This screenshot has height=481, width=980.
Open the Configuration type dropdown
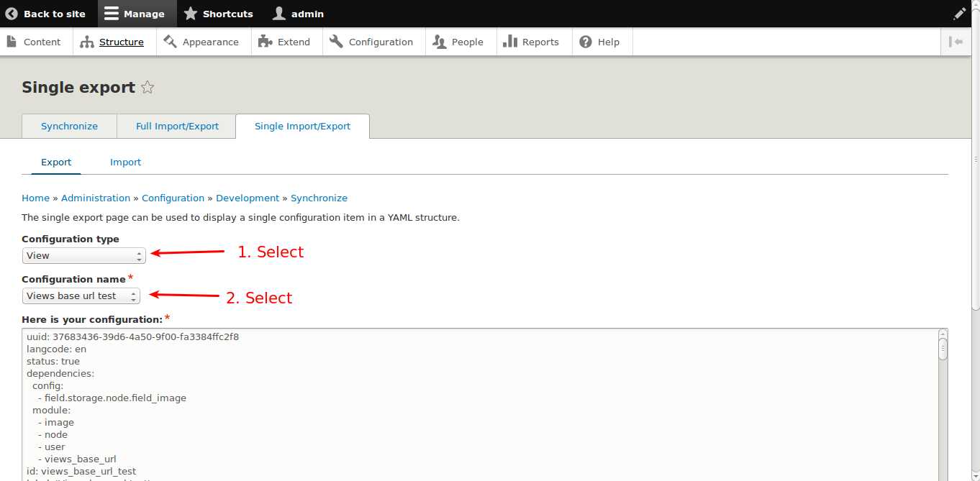tap(83, 255)
